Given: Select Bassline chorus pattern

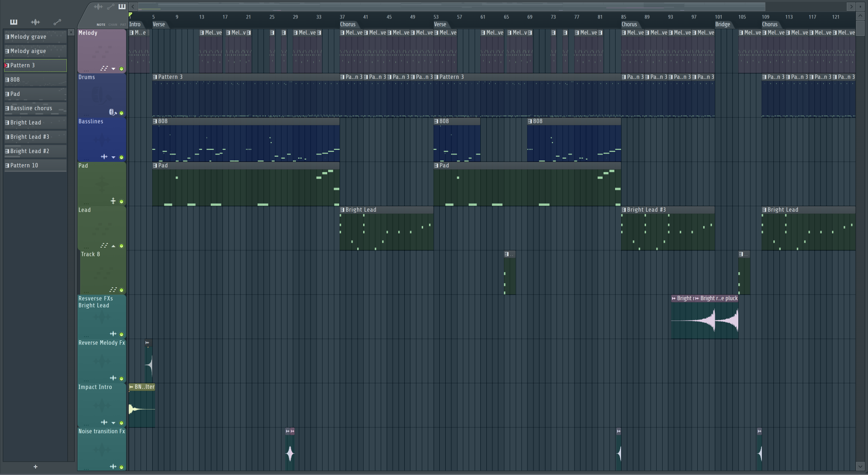Looking at the screenshot, I should coord(36,108).
